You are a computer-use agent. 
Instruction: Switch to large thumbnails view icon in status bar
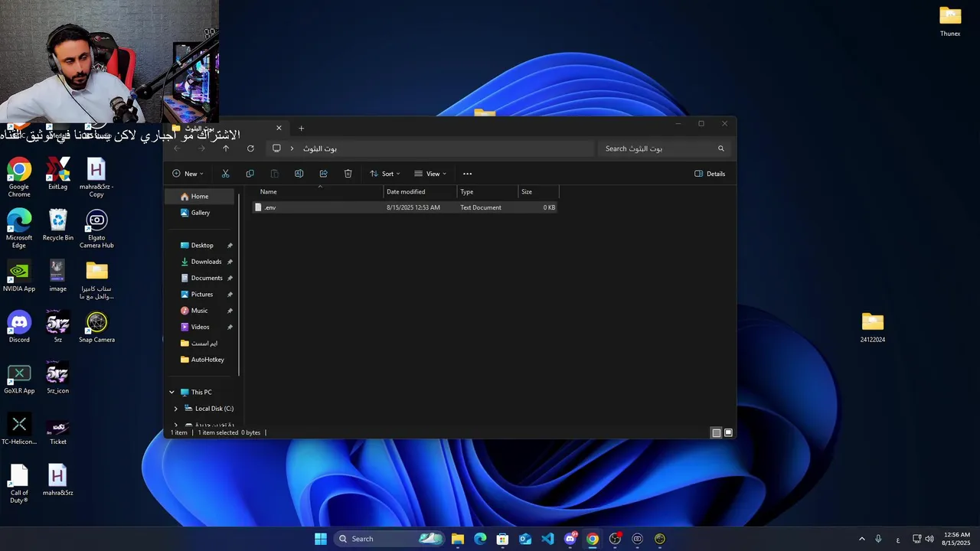pyautogui.click(x=728, y=432)
